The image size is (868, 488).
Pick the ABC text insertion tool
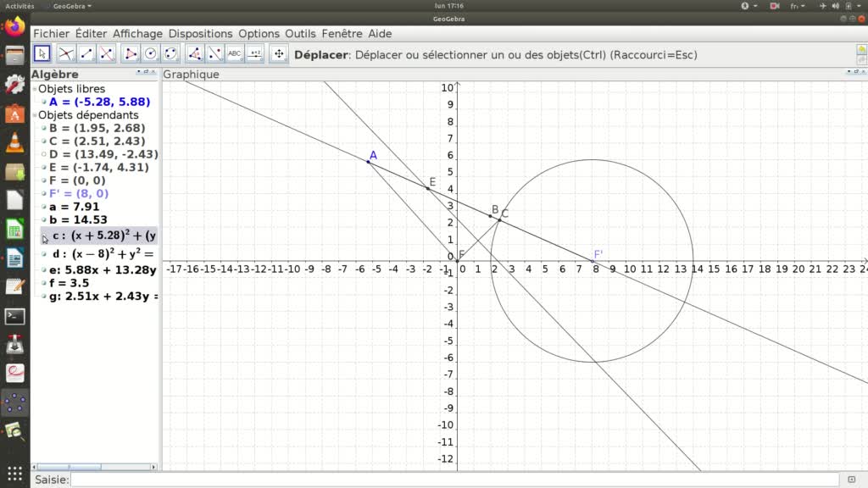point(235,54)
